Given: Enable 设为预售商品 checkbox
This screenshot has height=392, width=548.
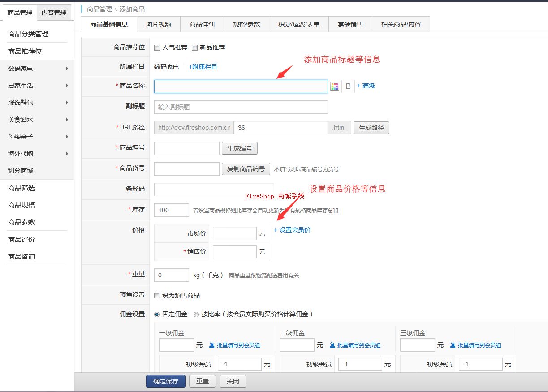Looking at the screenshot, I should (x=157, y=295).
